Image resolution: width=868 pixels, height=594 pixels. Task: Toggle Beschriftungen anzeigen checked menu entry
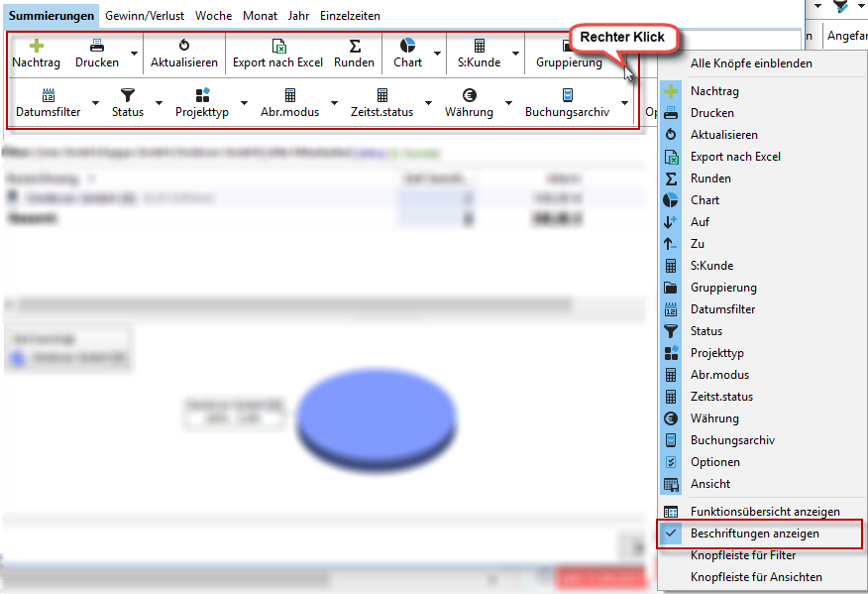point(755,534)
